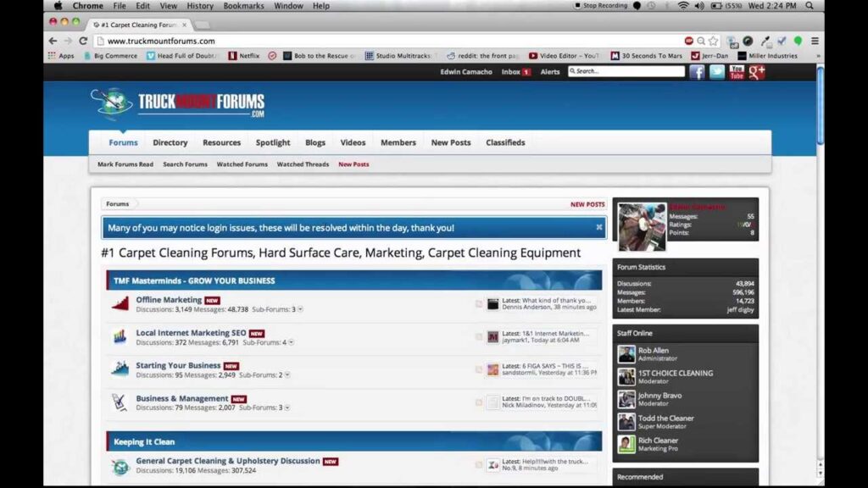Screen dimensions: 868x488
Task: Open Edwin Camacho account link
Action: [x=465, y=72]
